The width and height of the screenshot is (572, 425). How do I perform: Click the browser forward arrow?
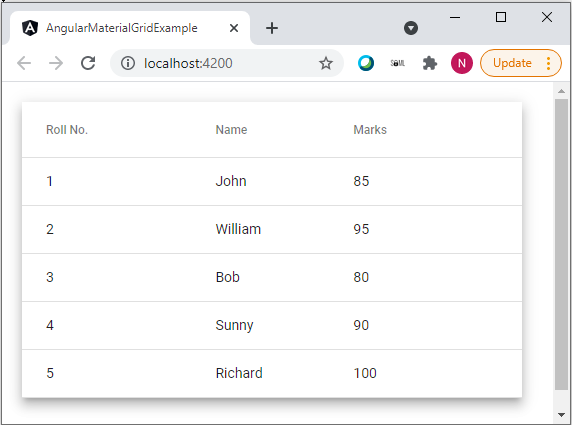(56, 63)
